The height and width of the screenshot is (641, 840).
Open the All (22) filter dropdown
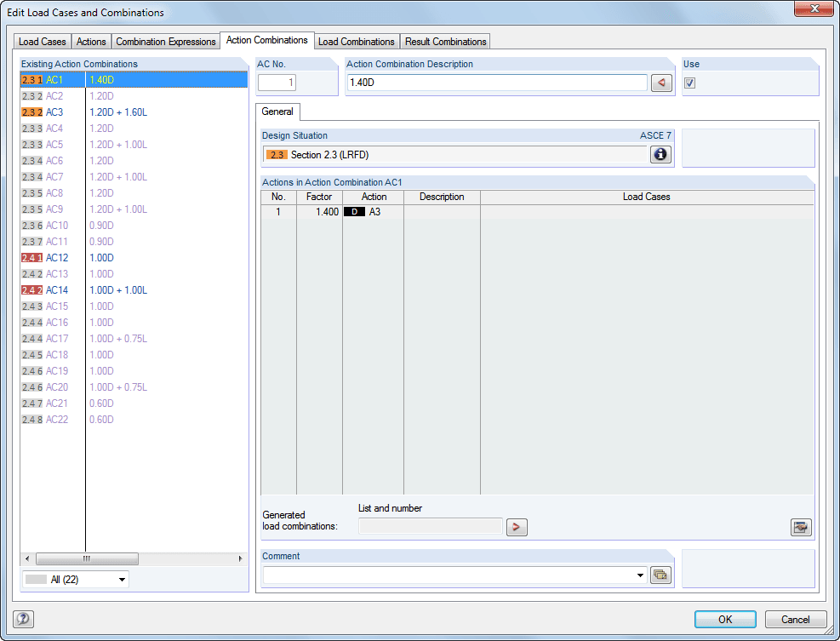[76, 580]
